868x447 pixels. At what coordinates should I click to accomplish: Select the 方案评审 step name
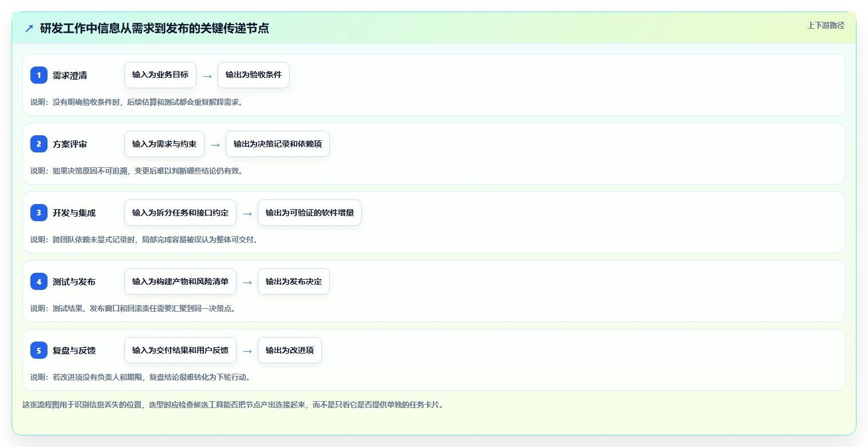click(x=70, y=144)
